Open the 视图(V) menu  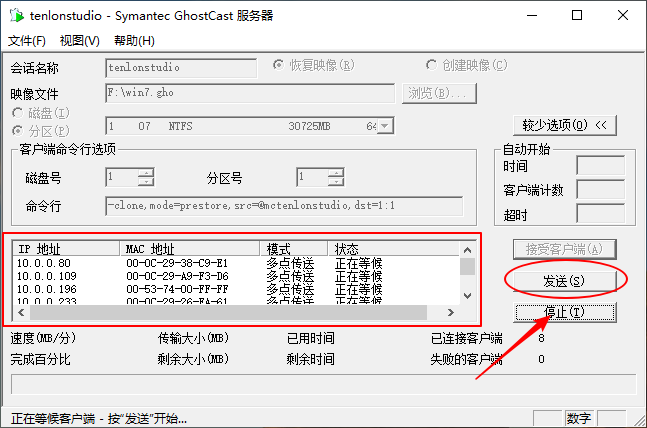pos(80,41)
